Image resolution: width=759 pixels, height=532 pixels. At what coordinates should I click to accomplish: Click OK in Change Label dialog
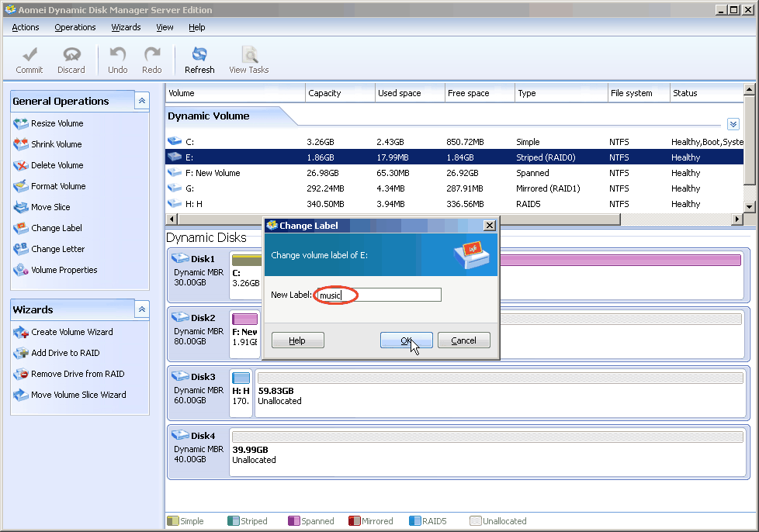point(406,340)
